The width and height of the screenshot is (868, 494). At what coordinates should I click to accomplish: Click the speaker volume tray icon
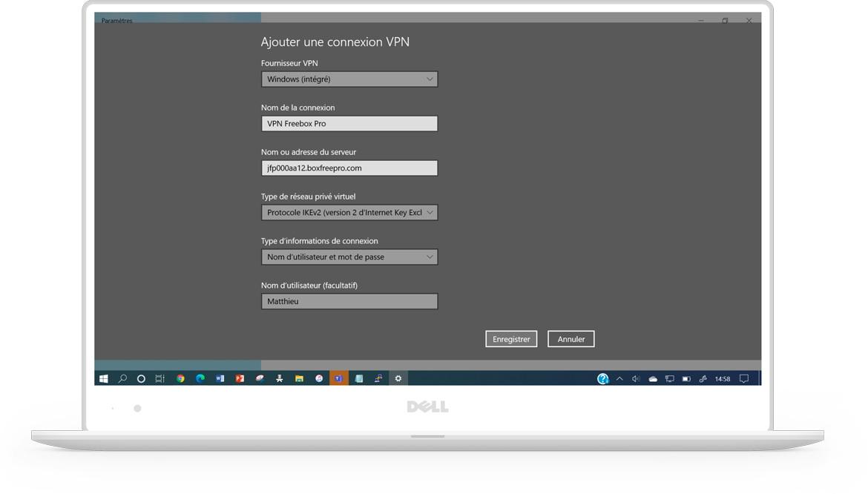pos(636,379)
